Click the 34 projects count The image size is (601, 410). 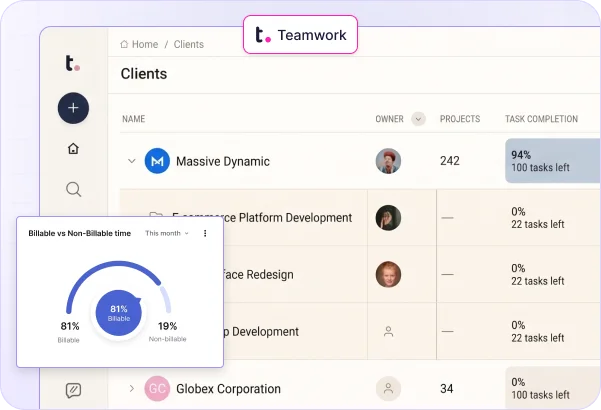pyautogui.click(x=447, y=389)
